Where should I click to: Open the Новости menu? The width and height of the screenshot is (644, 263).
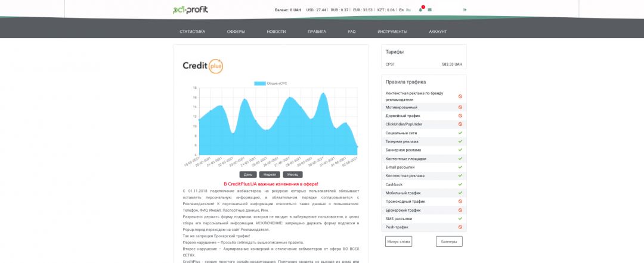[276, 32]
